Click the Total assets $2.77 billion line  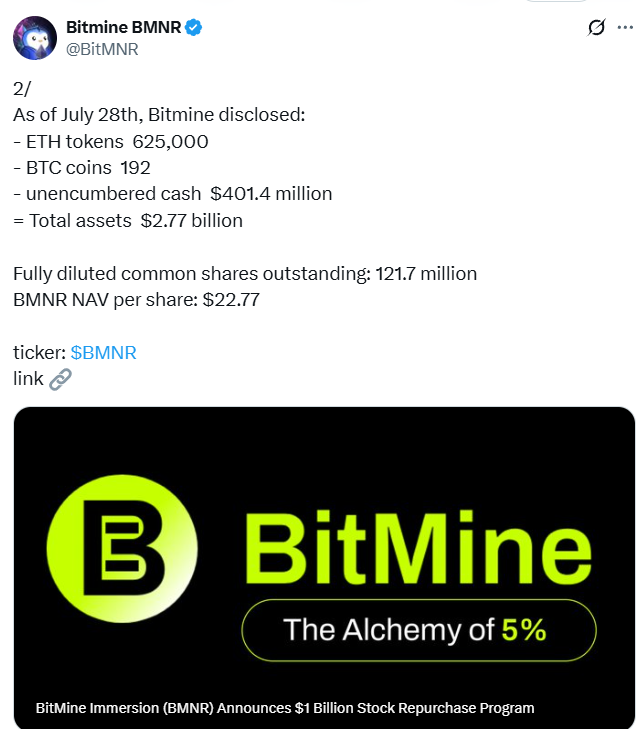point(128,220)
